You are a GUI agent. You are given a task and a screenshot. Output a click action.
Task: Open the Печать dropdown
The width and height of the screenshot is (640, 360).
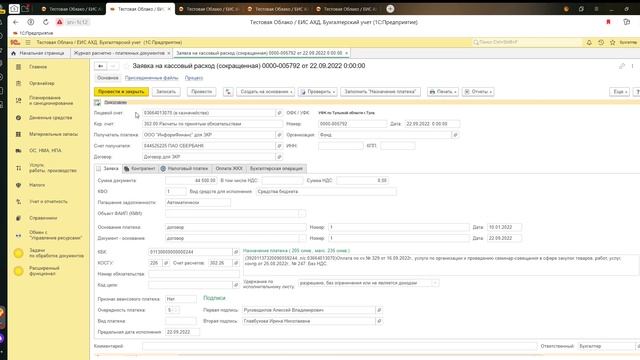coord(443,92)
